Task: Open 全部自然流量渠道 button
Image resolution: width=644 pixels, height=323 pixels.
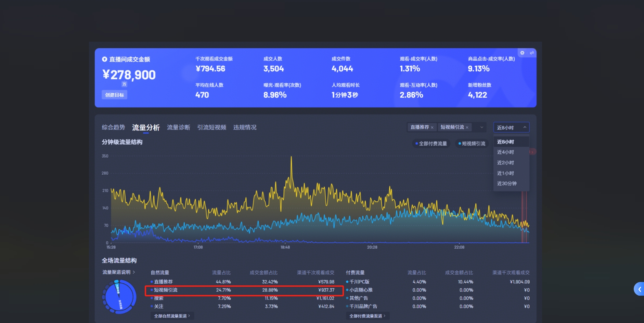Action: point(172,316)
